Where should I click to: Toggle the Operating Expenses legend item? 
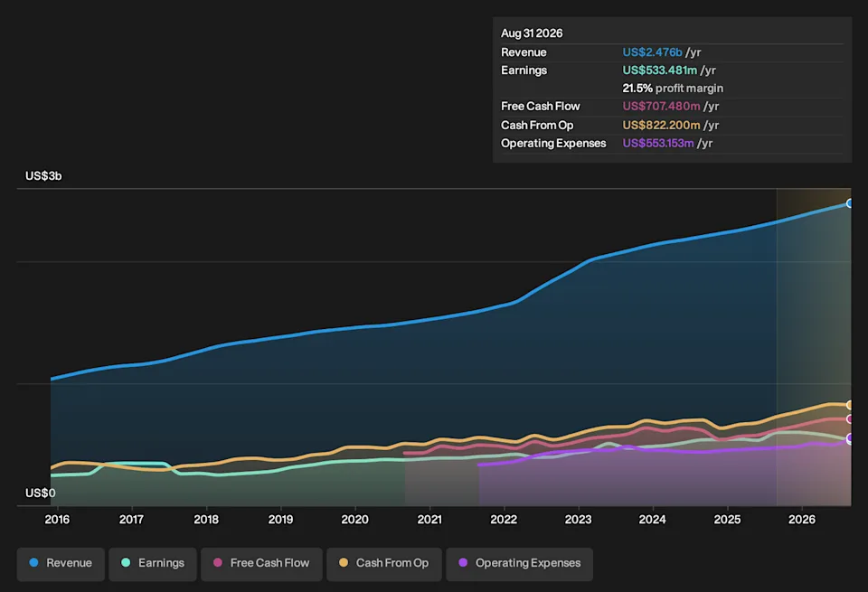click(519, 564)
